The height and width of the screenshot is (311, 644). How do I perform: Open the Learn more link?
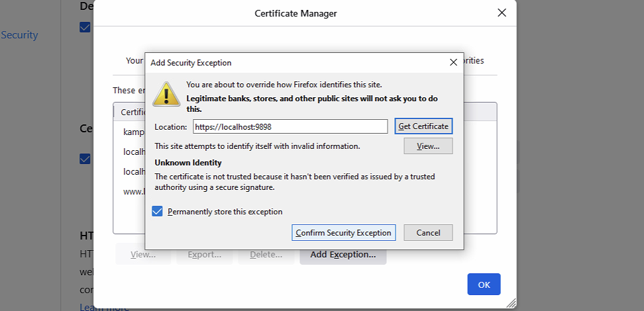coord(104,307)
